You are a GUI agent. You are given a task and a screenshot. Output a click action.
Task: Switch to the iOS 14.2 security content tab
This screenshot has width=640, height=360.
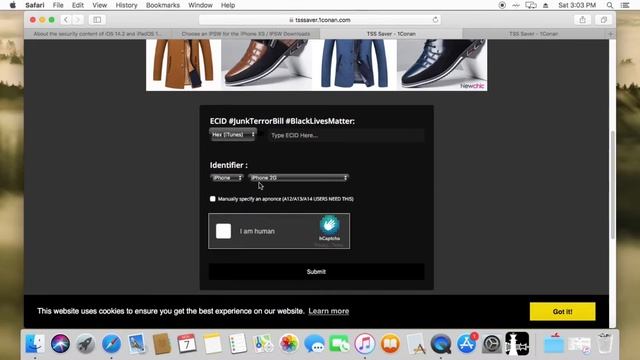click(x=98, y=34)
